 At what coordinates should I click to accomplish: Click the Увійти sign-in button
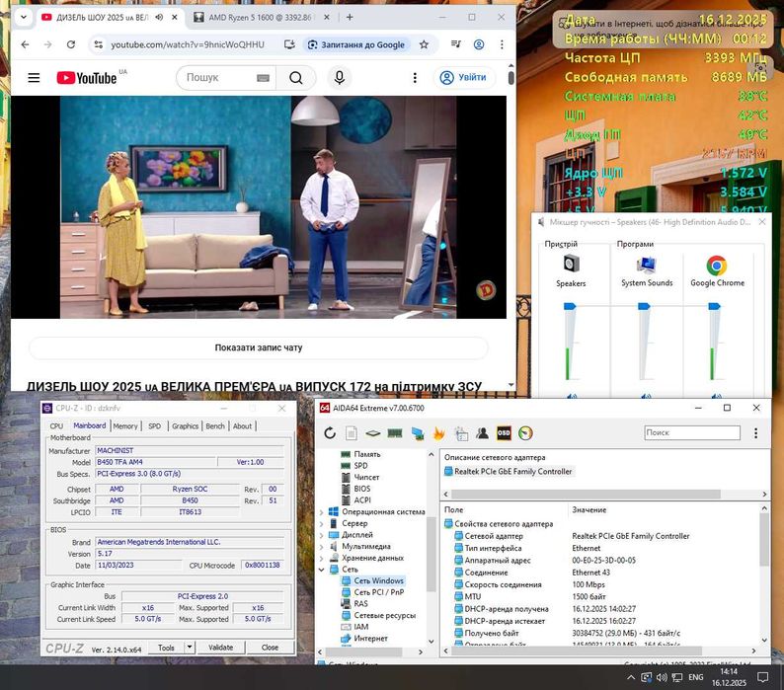(x=463, y=78)
